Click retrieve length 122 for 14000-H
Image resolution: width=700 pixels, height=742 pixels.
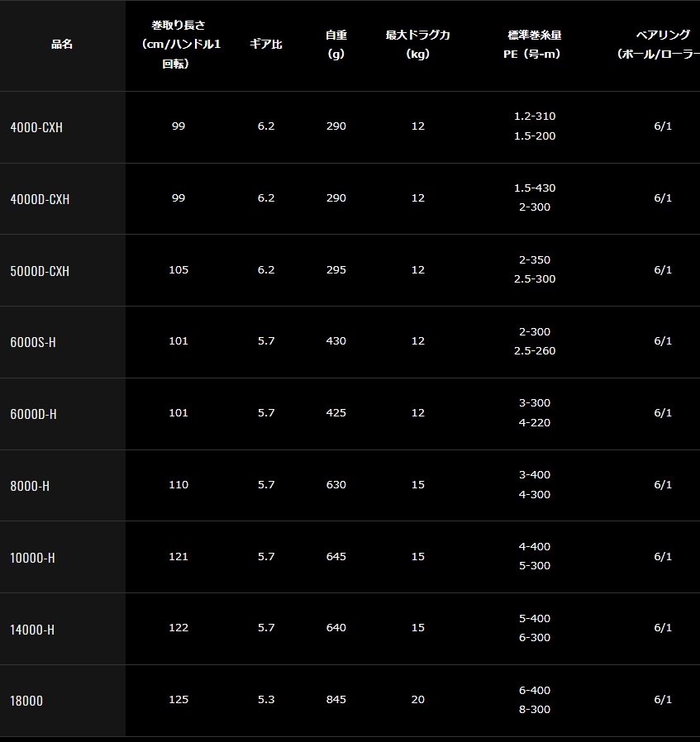point(179,627)
